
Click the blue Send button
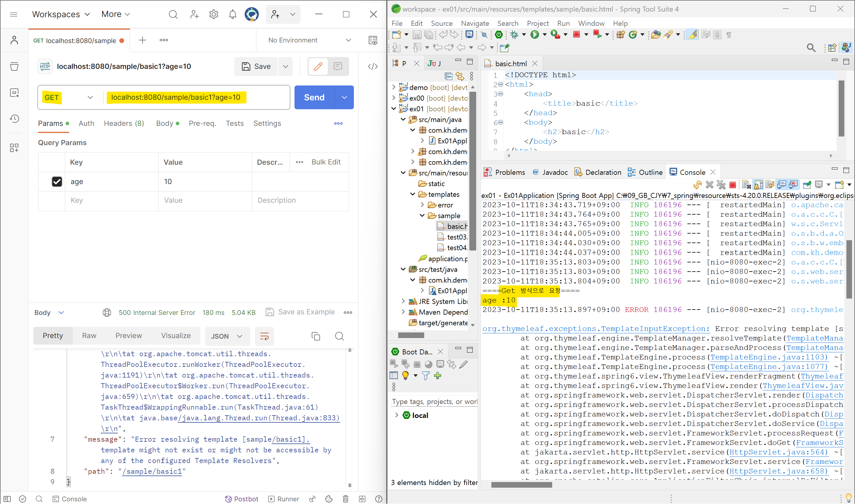click(x=314, y=97)
